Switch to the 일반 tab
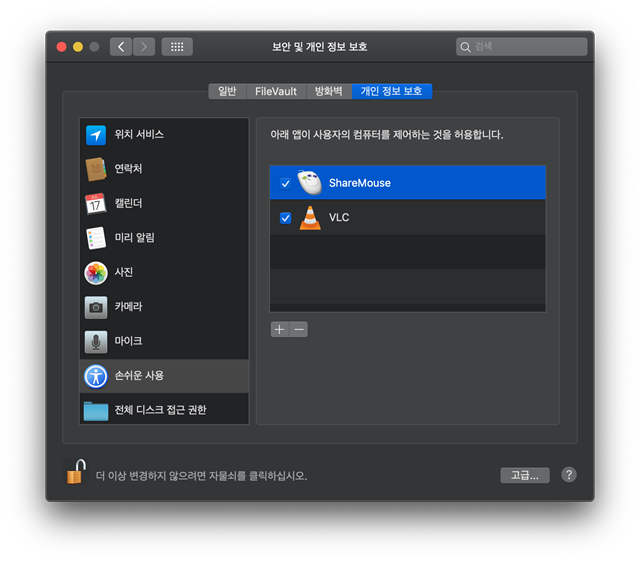The width and height of the screenshot is (640, 562). point(227,91)
